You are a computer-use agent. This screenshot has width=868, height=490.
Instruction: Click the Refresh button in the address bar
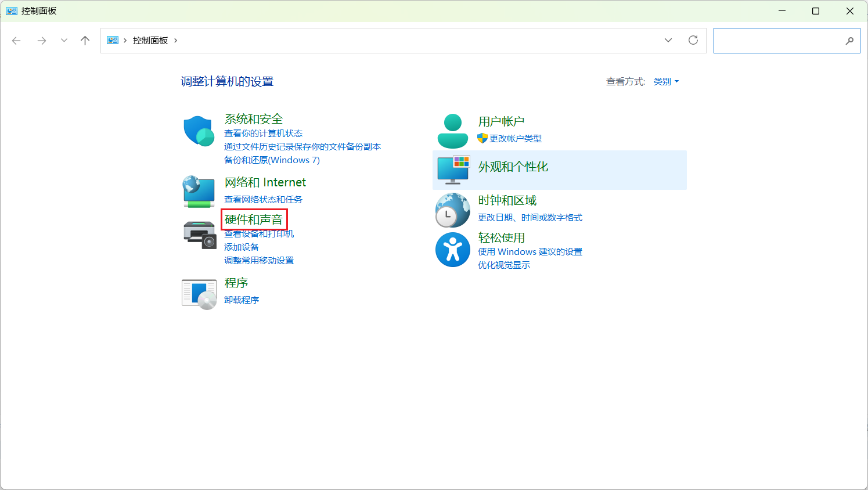point(693,40)
